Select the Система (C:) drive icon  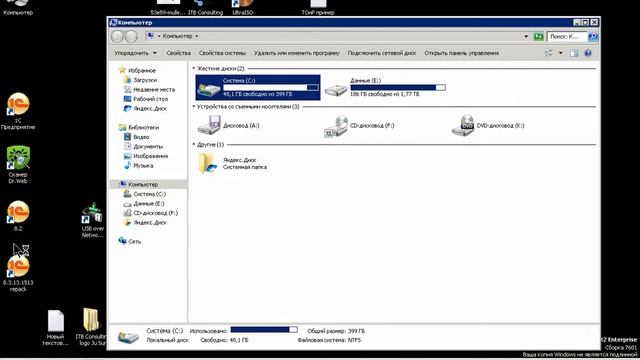point(209,88)
